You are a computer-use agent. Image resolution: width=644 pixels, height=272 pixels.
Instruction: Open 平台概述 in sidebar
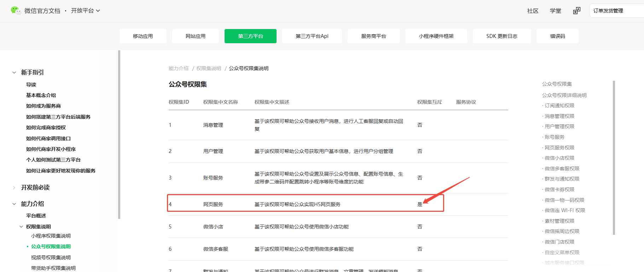[36, 216]
